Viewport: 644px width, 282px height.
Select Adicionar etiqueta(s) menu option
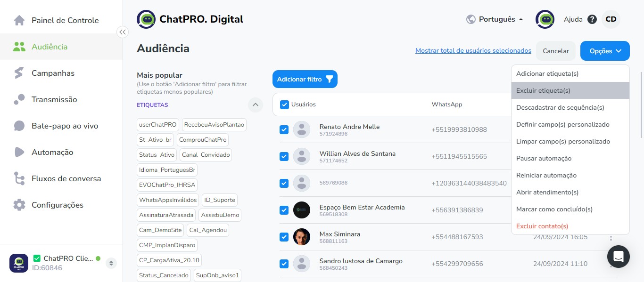(570, 73)
